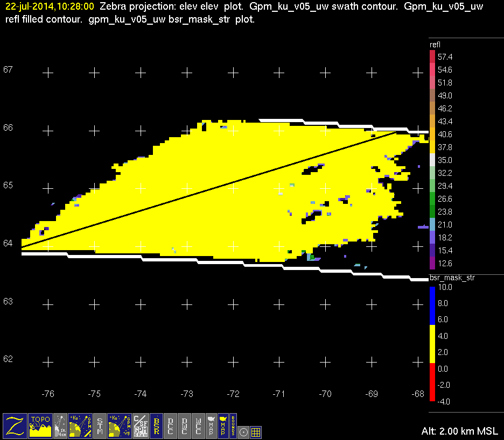504x440 pixels.
Task: Toggle the highlighted yellow MAP icon
Action: pyautogui.click(x=222, y=425)
